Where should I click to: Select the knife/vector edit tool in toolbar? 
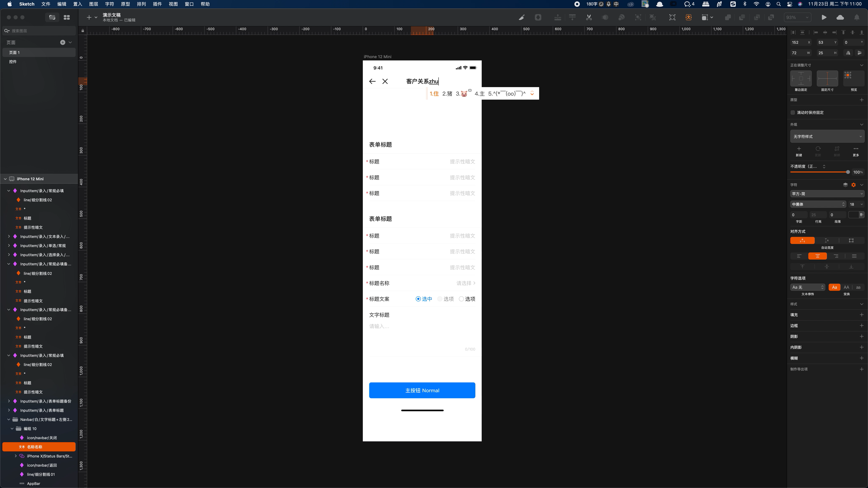coord(522,17)
